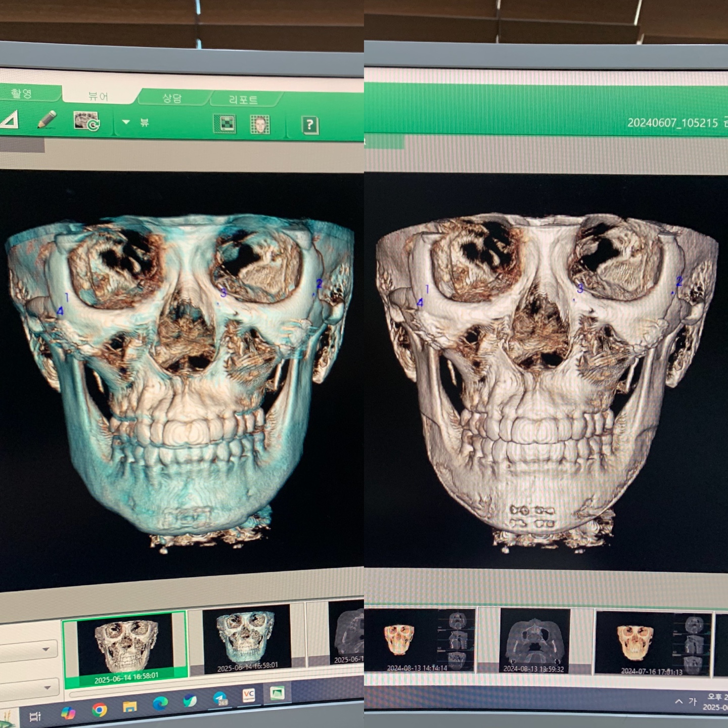Open the VC app in the taskbar
This screenshot has width=728, height=728.
(x=248, y=696)
